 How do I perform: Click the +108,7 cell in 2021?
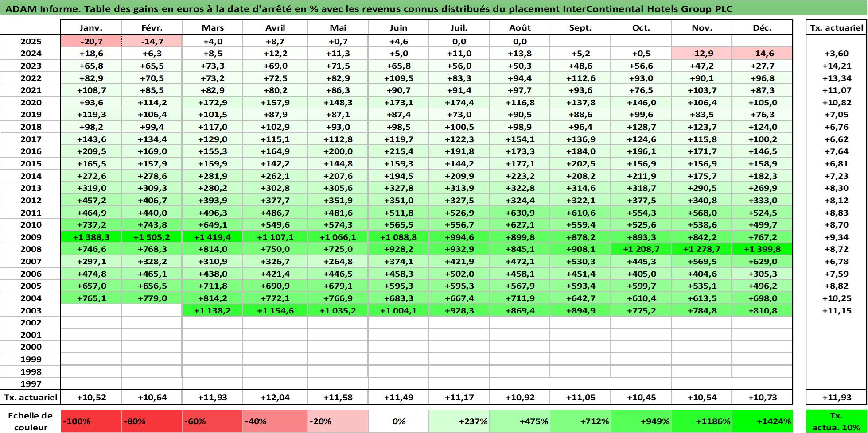tap(91, 90)
